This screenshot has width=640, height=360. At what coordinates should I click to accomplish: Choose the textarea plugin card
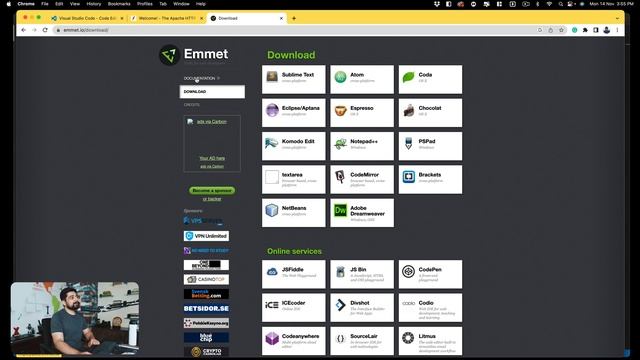(294, 179)
